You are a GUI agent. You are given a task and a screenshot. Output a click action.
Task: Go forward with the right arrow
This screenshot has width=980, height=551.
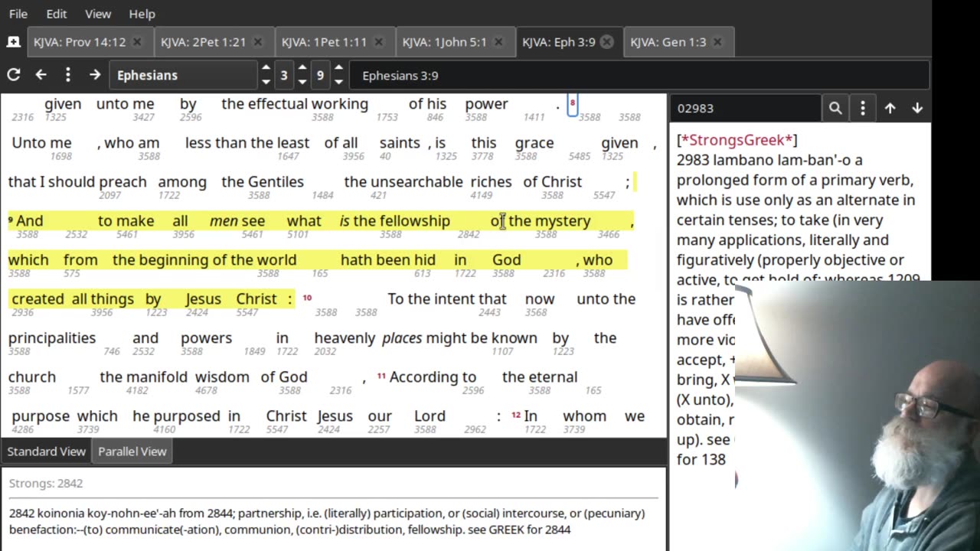[94, 75]
